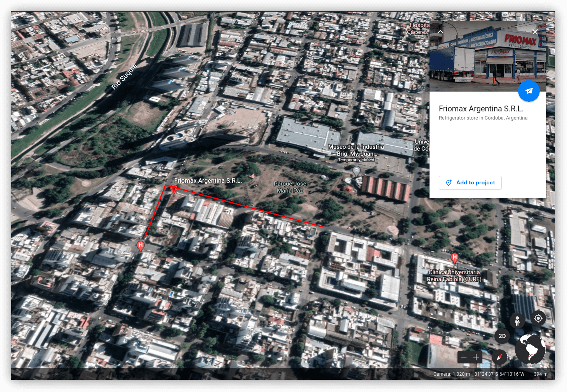Viewport: 567px width, 392px height.
Task: Click the mini globe overview
Action: (x=530, y=349)
